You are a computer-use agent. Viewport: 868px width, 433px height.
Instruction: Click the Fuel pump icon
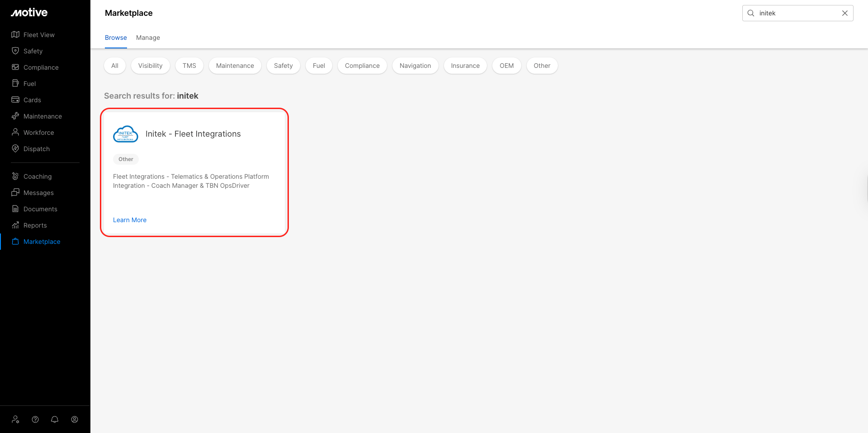pos(15,84)
